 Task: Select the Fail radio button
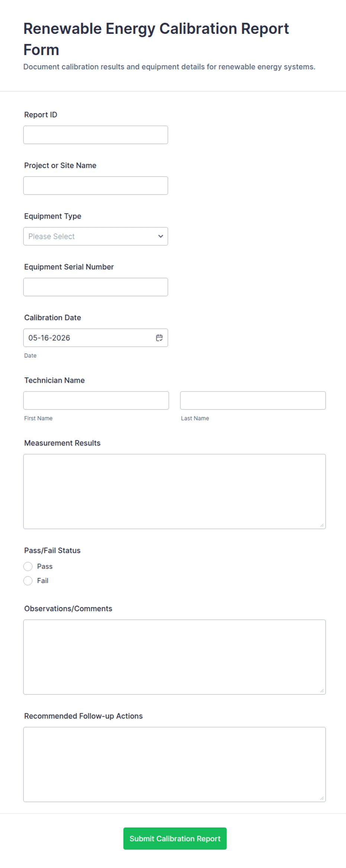(28, 581)
